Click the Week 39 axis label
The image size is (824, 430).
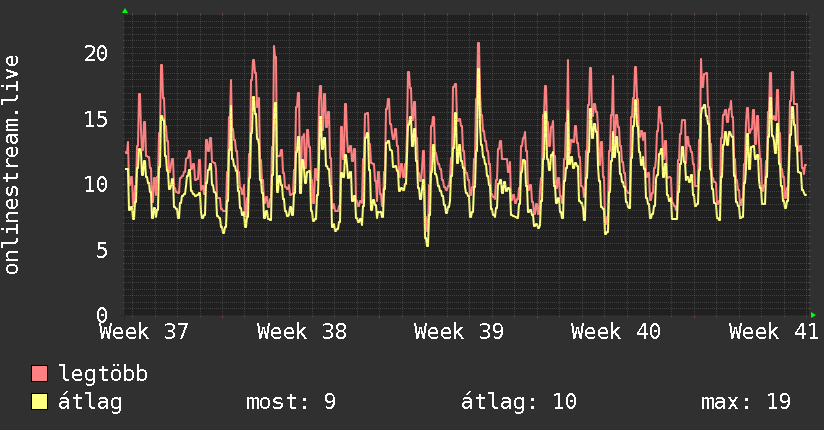click(x=459, y=332)
